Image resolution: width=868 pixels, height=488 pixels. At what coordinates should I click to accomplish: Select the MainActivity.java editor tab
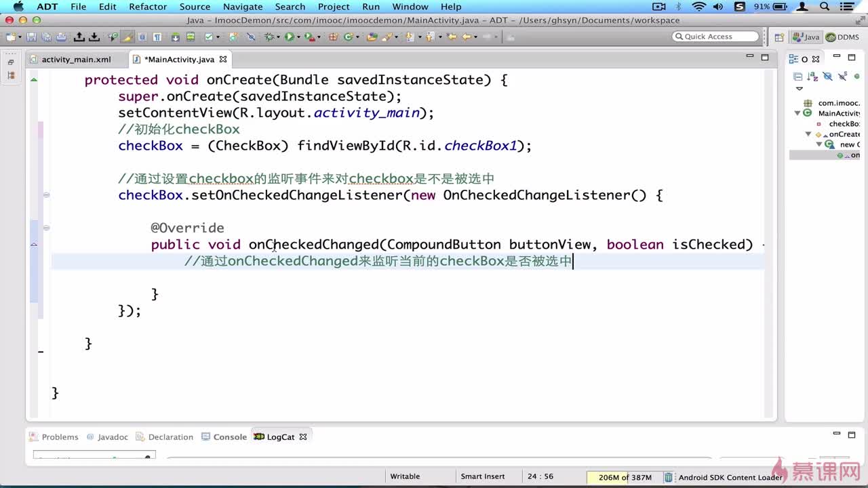click(179, 60)
